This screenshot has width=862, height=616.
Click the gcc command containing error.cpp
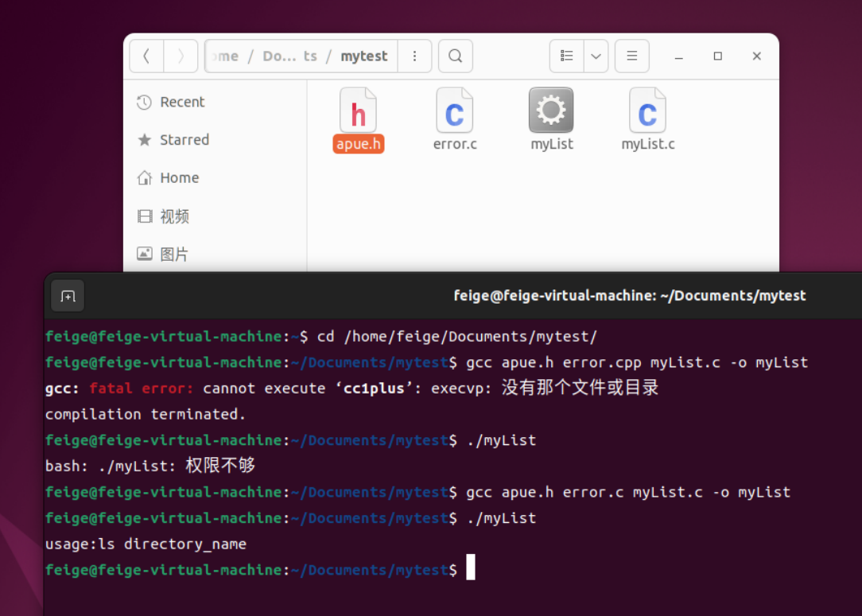point(637,362)
